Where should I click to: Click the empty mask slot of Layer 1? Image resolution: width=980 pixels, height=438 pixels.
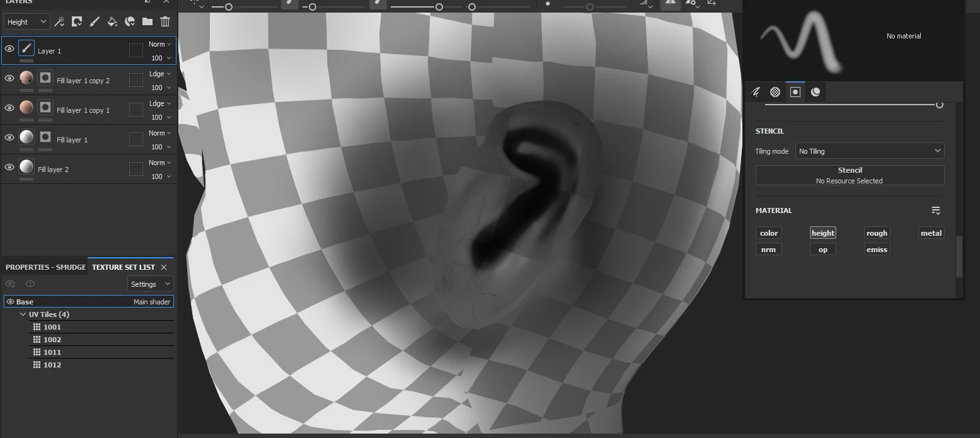tap(136, 50)
